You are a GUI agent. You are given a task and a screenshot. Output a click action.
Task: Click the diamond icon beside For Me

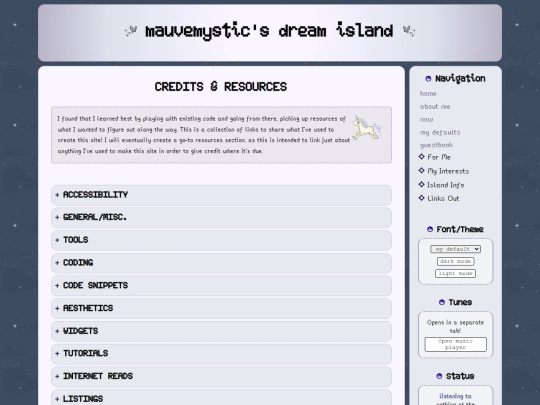click(x=422, y=157)
